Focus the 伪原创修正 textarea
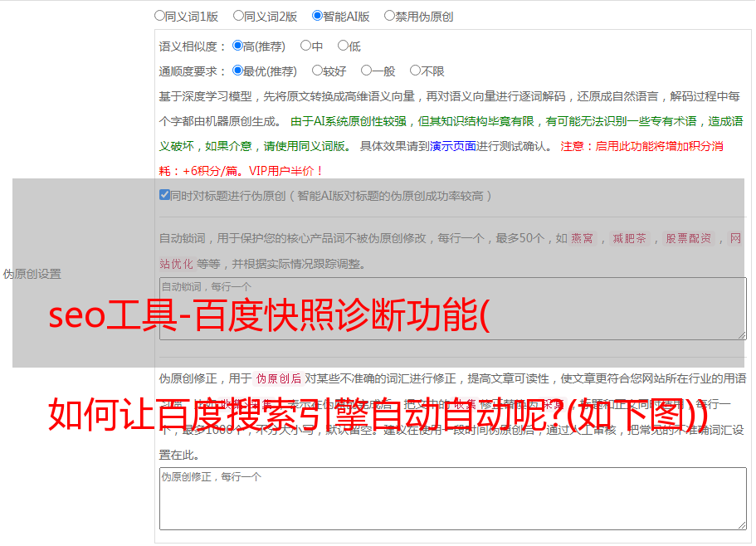 point(453,499)
